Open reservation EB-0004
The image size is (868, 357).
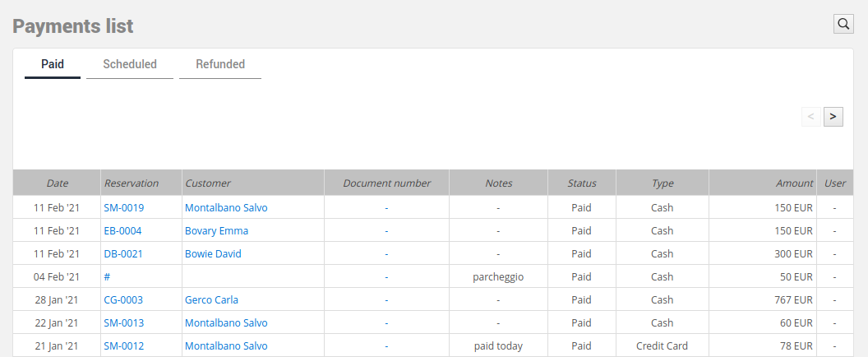(123, 230)
